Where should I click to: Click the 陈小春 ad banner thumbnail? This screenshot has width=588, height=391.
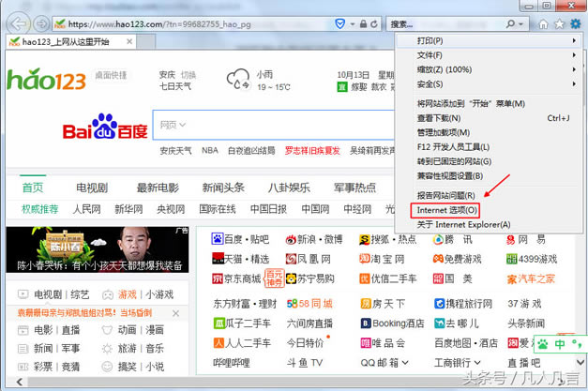pos(98,249)
